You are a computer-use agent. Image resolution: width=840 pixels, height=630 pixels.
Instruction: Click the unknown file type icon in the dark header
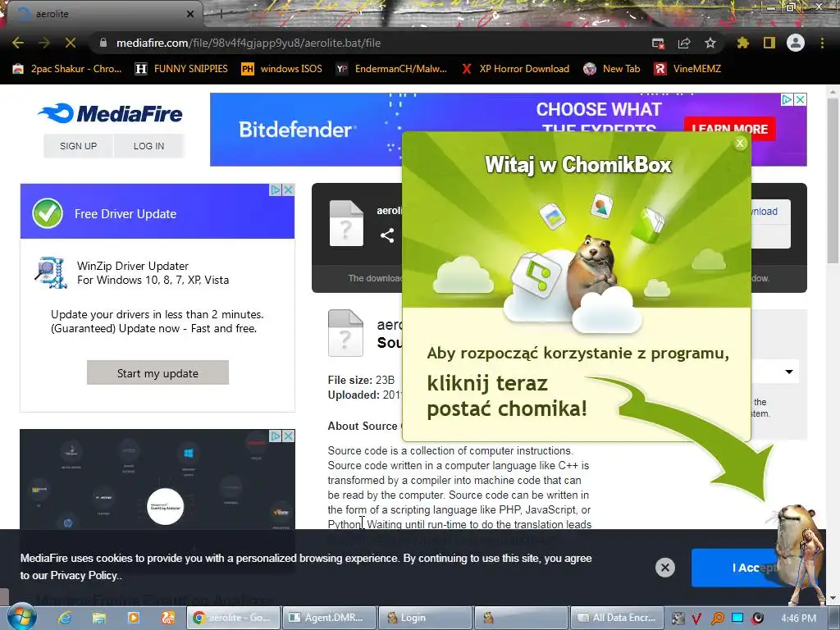346,223
